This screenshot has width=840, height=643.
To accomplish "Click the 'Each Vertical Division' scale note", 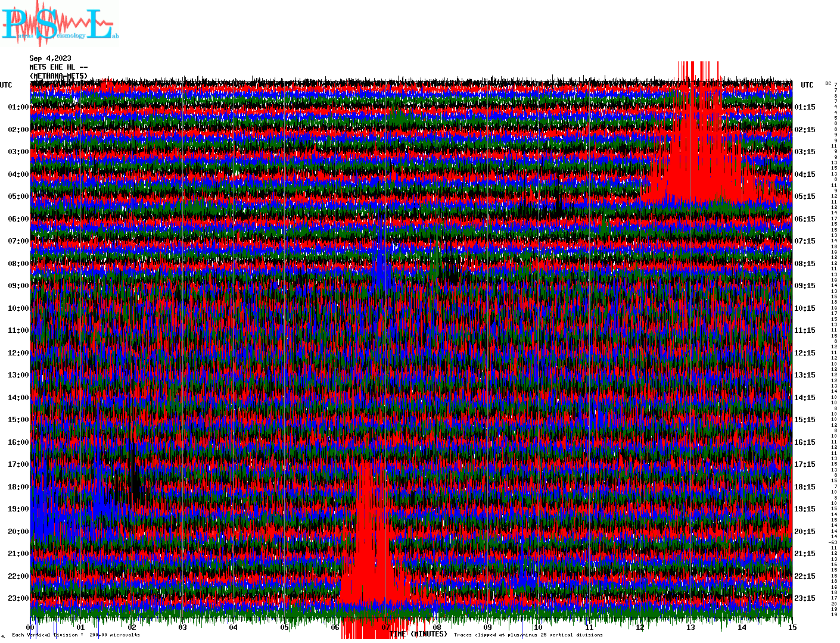I will click(x=76, y=635).
